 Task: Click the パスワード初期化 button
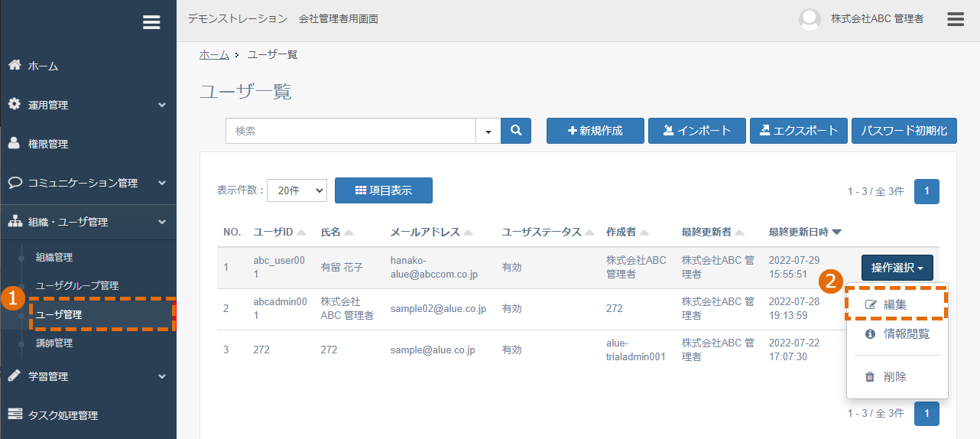(904, 131)
